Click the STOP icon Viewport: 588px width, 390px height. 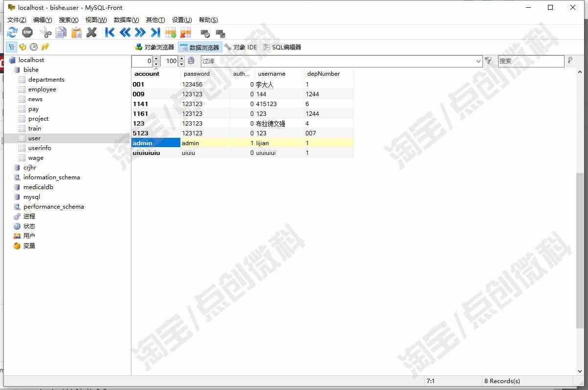tap(27, 33)
